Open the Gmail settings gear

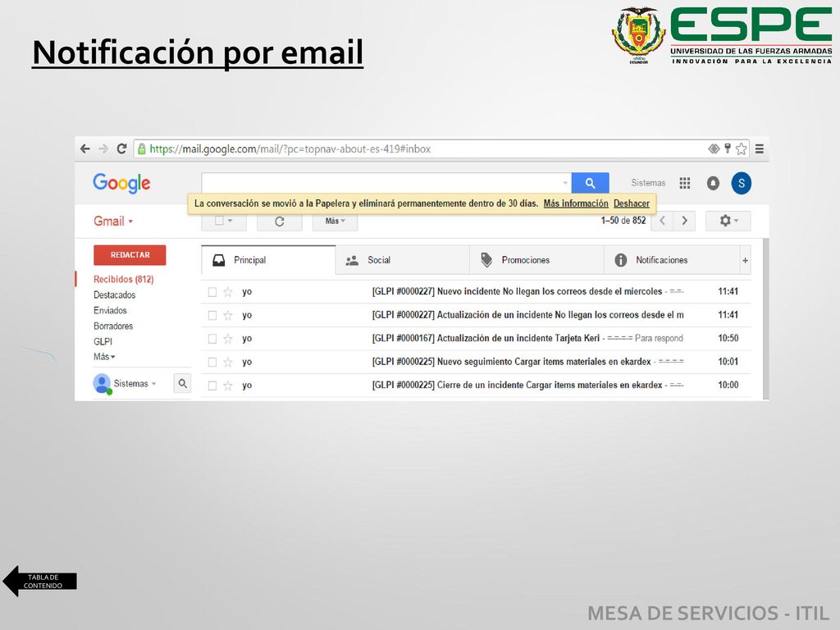pyautogui.click(x=728, y=221)
